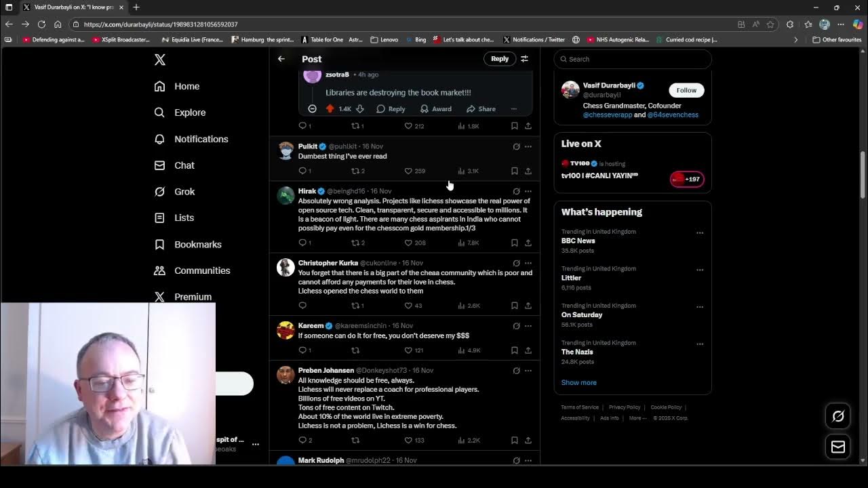Reply to Hirak's comment
The width and height of the screenshot is (868, 488).
pos(305,243)
